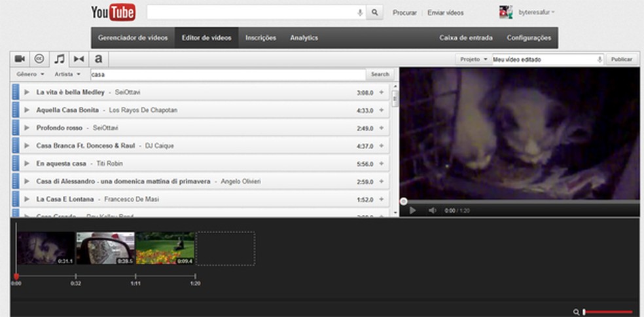Screen dimensions: 644x317
Task: Add Casa di Alessandro with plus icon
Action: point(381,181)
